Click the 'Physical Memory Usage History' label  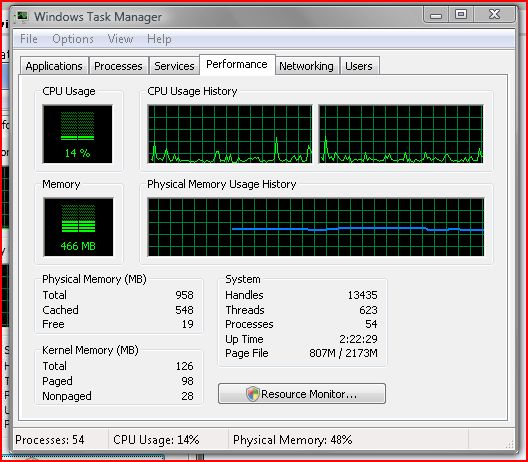(222, 184)
